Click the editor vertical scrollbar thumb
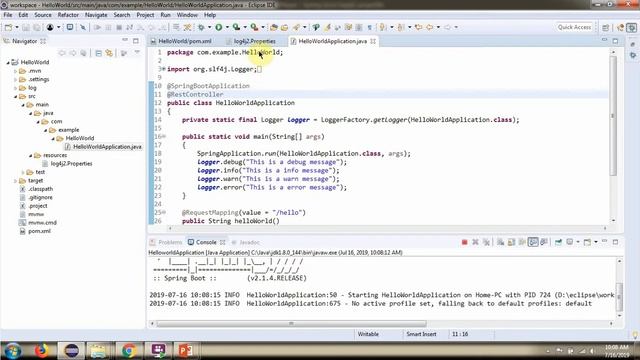The width and height of the screenshot is (640, 360). pos(613,116)
